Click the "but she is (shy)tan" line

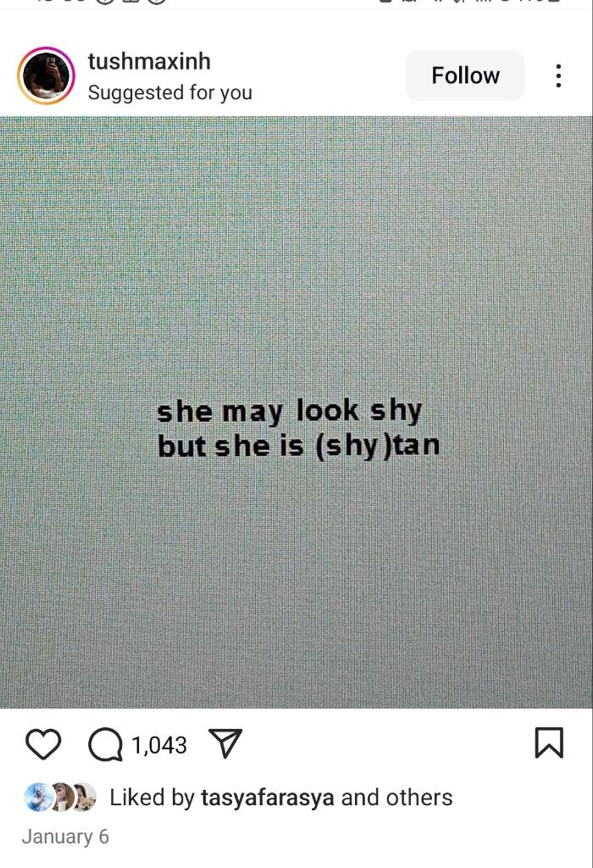[299, 447]
